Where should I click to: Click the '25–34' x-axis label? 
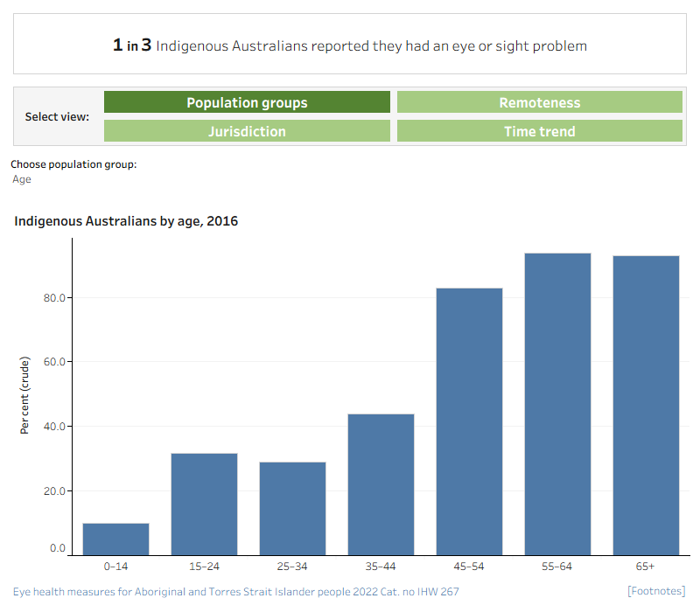click(292, 567)
